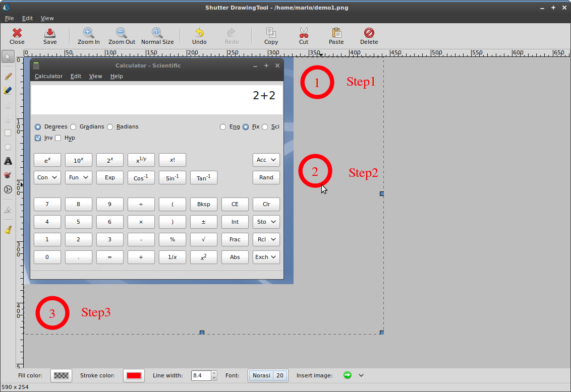This screenshot has height=392, width=571.
Task: Open the Norasi 20 font chooser
Action: point(267,375)
